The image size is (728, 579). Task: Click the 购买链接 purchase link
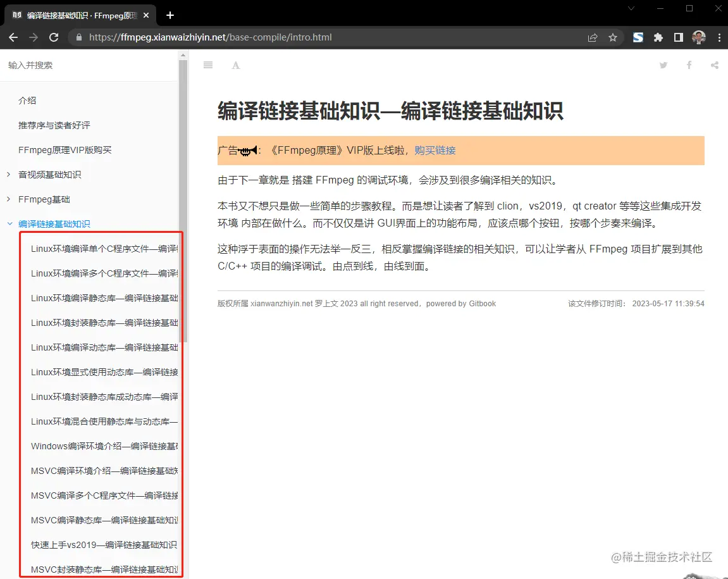(435, 150)
